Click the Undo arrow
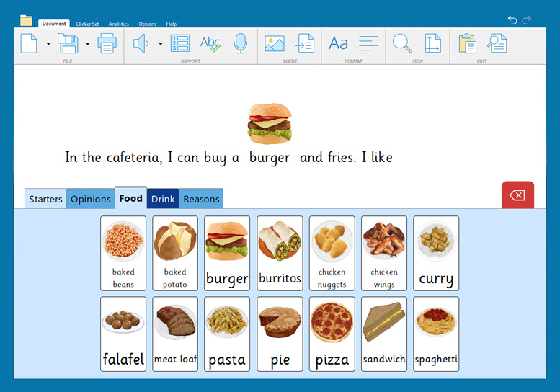 click(x=512, y=19)
